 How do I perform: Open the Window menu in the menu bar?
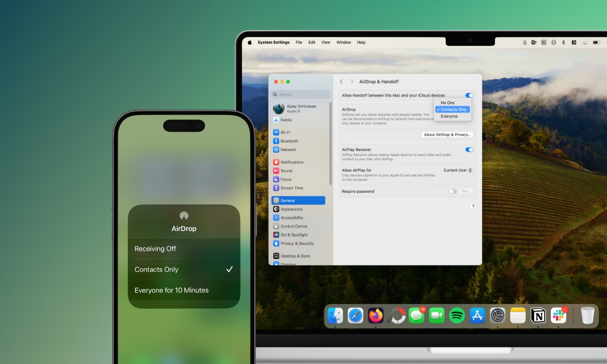click(344, 42)
